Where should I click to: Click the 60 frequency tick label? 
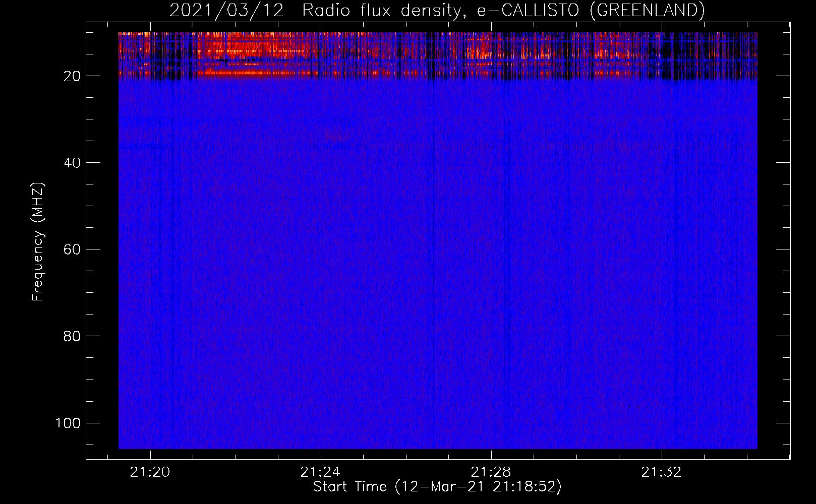[72, 249]
